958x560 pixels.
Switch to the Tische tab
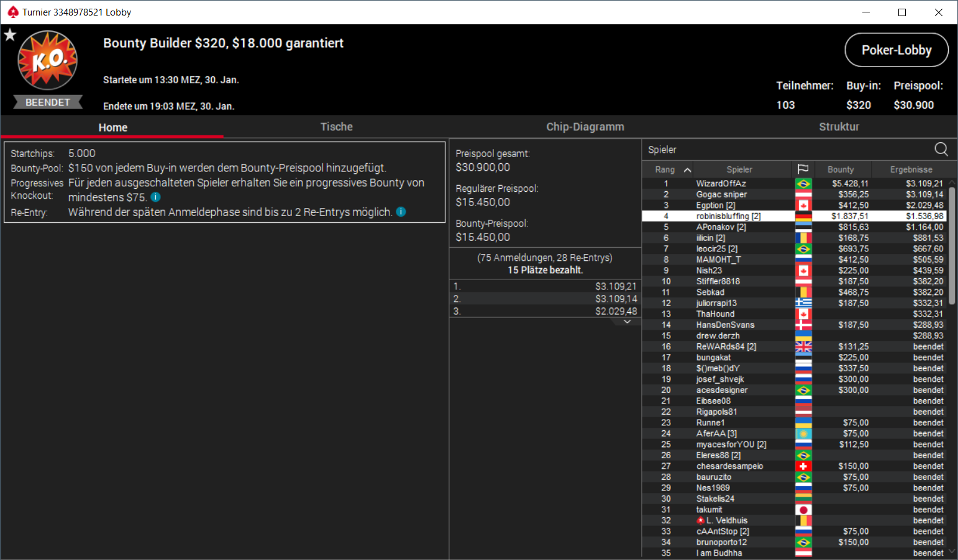[x=336, y=127]
